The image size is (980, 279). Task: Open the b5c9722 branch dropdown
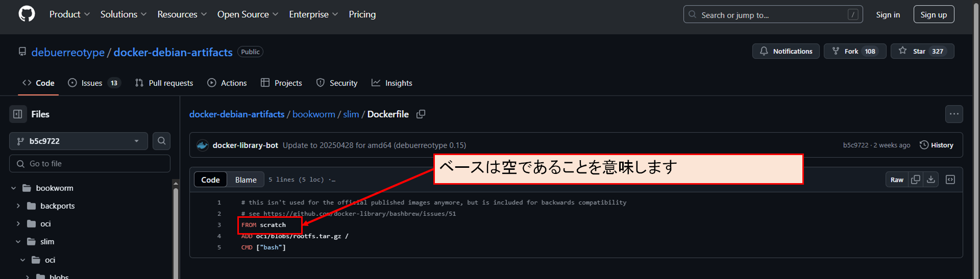(x=79, y=141)
